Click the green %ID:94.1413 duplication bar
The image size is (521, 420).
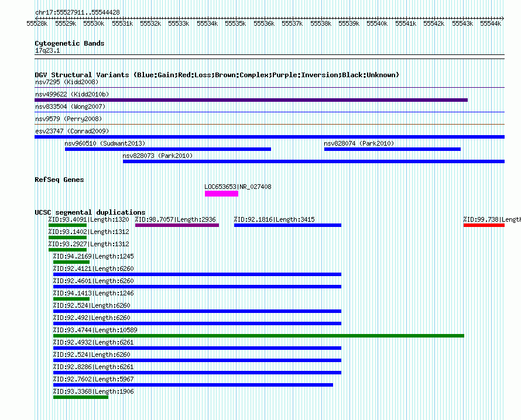click(71, 299)
